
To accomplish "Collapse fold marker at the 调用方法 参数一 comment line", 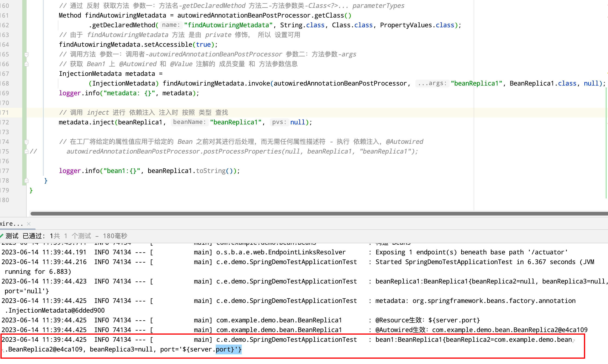I will click(27, 54).
